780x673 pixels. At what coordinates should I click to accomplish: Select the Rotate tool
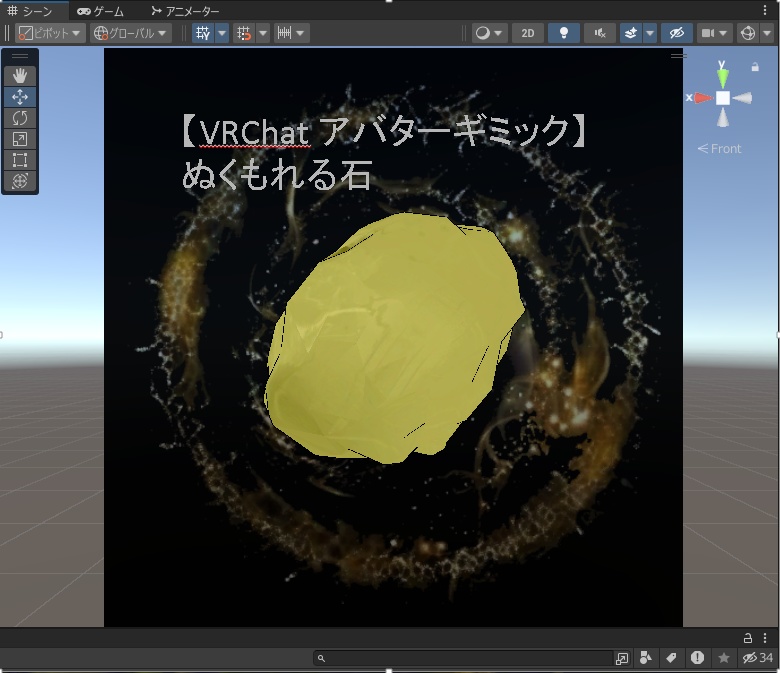(x=20, y=118)
